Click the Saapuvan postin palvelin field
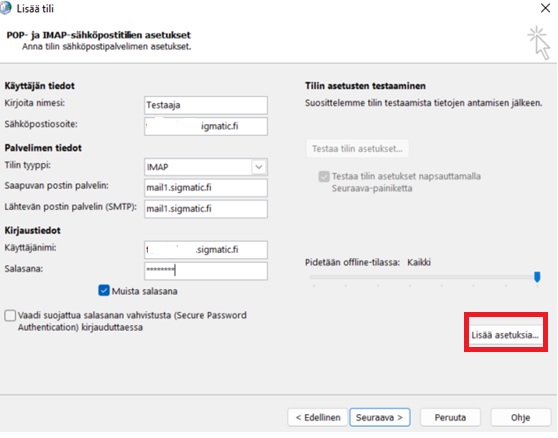Image resolution: width=558 pixels, height=438 pixels. [x=206, y=188]
